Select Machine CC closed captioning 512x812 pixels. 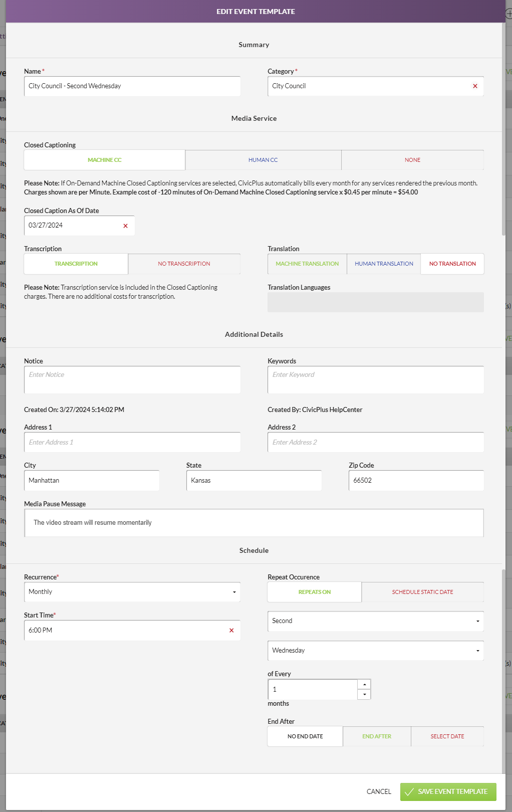pyautogui.click(x=105, y=160)
